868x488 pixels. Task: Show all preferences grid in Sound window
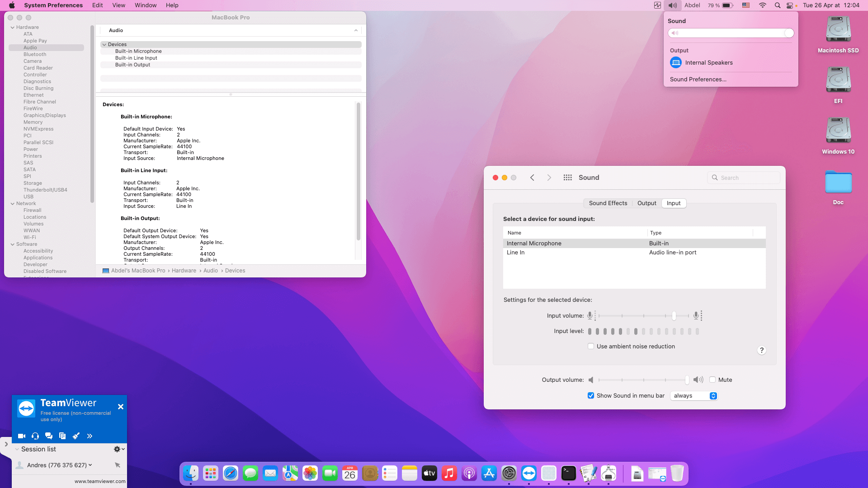click(x=568, y=178)
